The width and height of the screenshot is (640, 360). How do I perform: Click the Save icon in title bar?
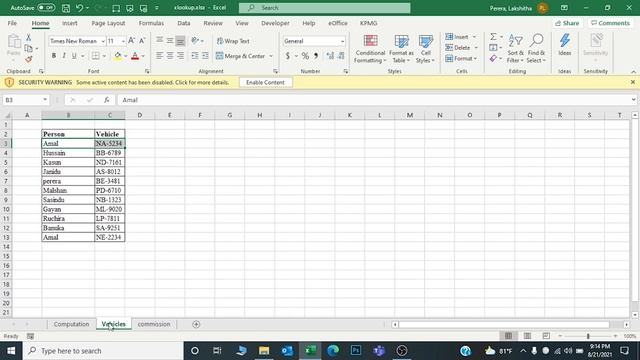(66, 8)
